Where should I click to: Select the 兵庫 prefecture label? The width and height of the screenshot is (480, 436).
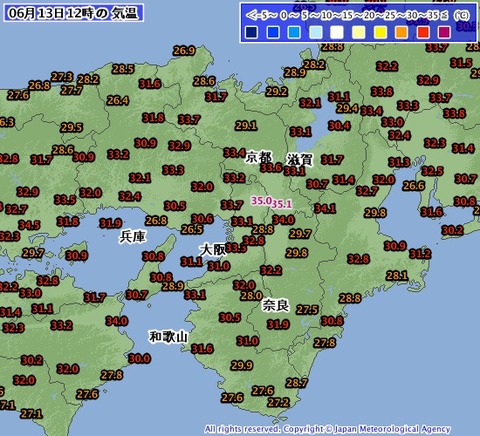point(133,237)
